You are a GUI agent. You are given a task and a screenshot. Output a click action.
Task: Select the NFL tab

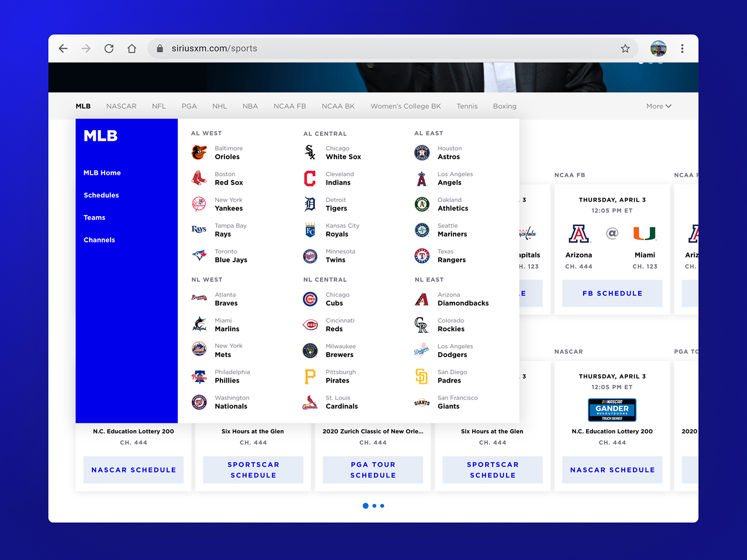pyautogui.click(x=159, y=106)
